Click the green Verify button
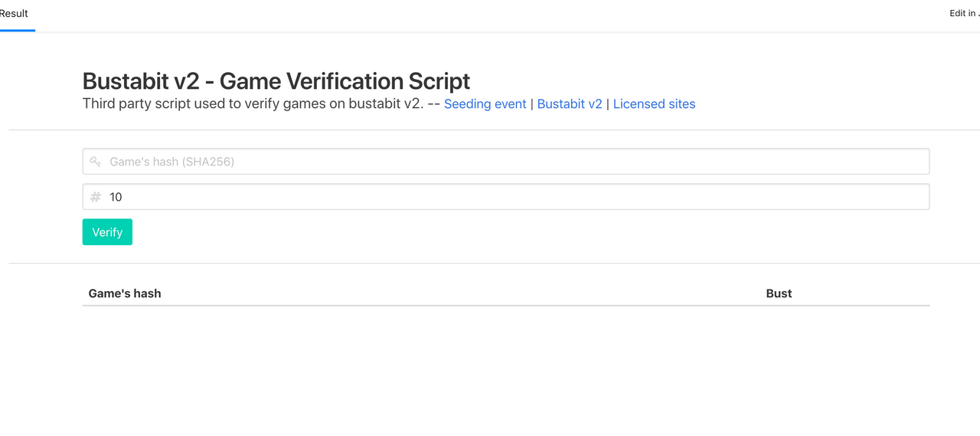 coord(107,232)
